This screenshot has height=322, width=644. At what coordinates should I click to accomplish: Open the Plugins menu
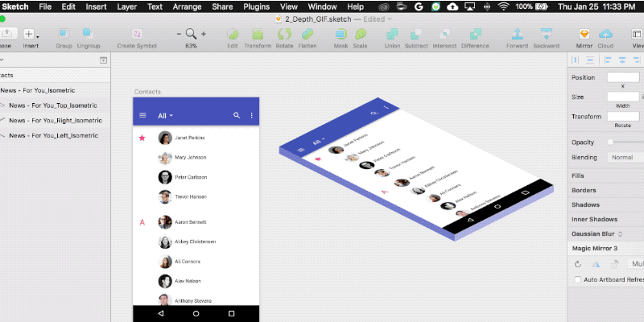coord(256,6)
